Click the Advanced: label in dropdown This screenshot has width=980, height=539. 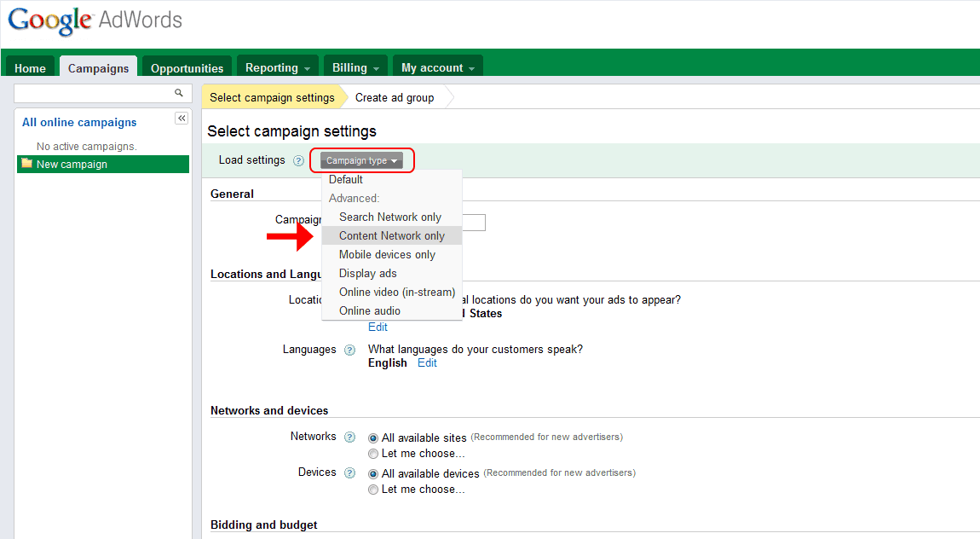(354, 198)
